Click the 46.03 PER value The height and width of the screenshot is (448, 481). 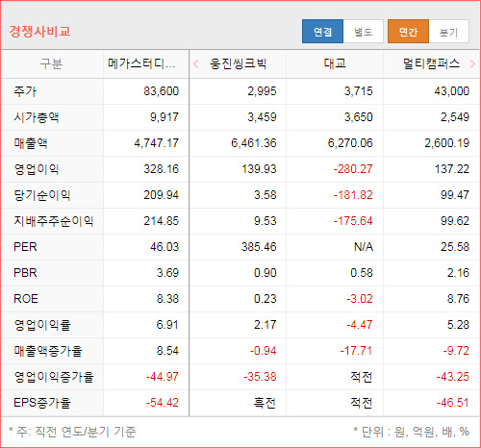click(x=165, y=247)
